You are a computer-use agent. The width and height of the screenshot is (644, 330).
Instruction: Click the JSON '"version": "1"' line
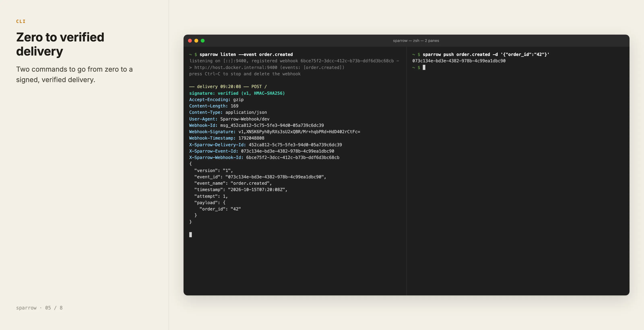click(214, 170)
